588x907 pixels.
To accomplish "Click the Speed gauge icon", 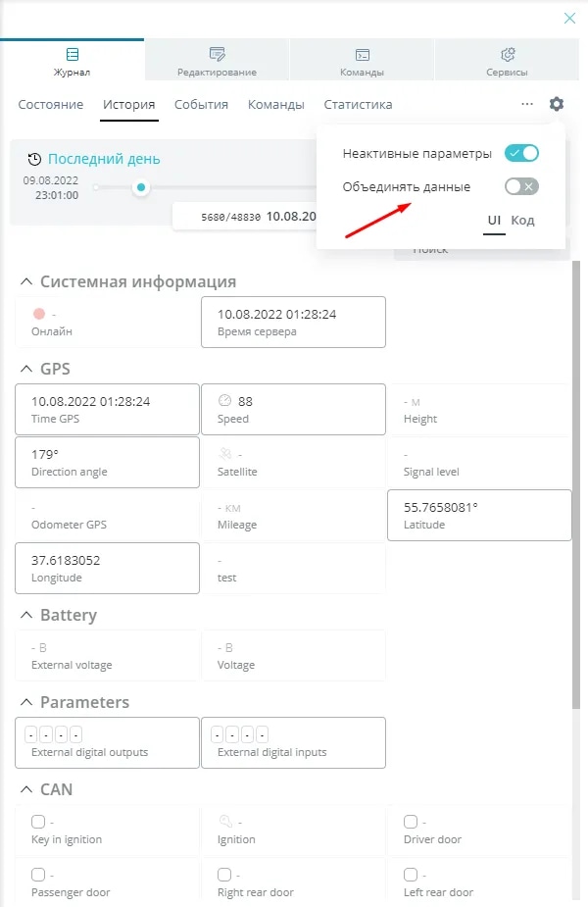I will (224, 401).
